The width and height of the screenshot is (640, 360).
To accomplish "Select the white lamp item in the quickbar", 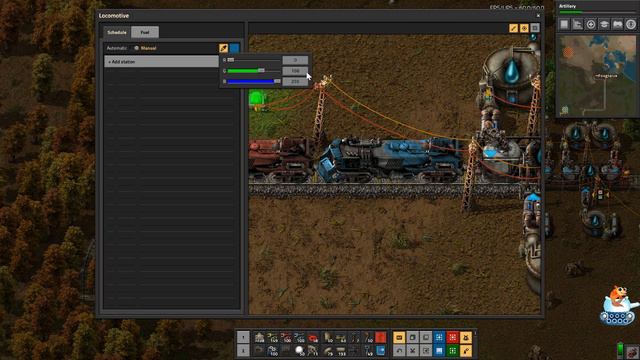I will tap(300, 351).
